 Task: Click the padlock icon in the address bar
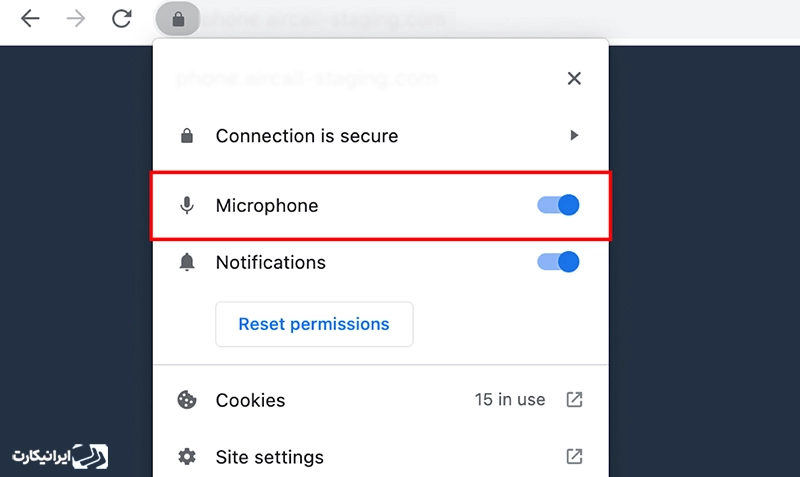coord(178,19)
